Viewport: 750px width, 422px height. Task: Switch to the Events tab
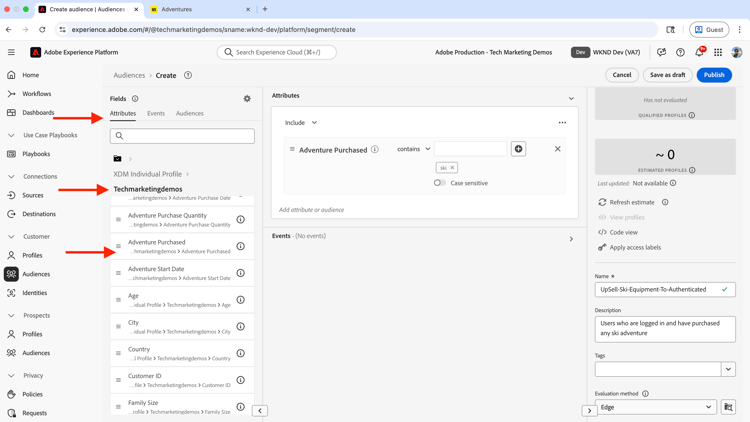click(x=156, y=113)
